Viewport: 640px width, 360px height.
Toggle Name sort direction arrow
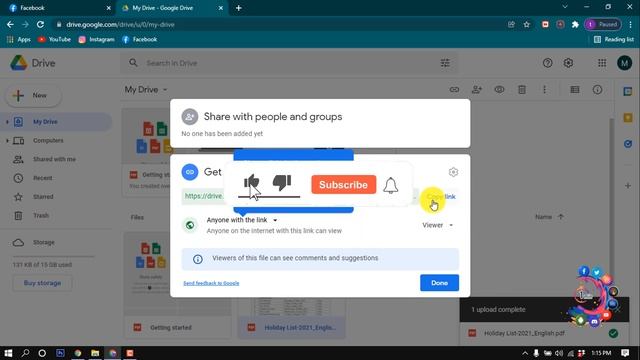pyautogui.click(x=561, y=217)
